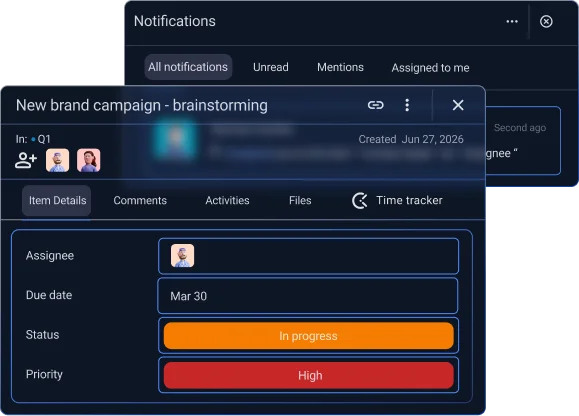This screenshot has width=579, height=416.
Task: Change the High priority value
Action: coord(309,375)
